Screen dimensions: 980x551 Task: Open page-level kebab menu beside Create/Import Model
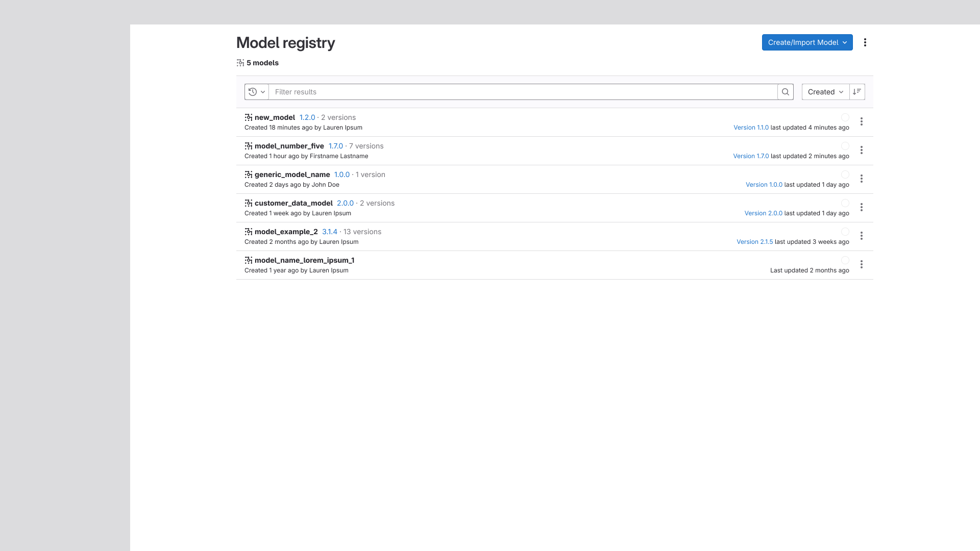click(x=865, y=42)
